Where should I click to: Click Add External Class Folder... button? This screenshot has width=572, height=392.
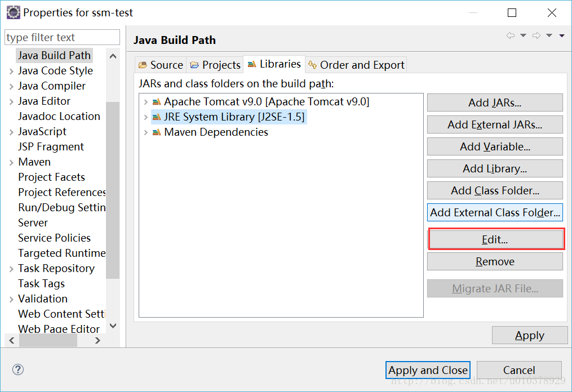[x=495, y=212]
